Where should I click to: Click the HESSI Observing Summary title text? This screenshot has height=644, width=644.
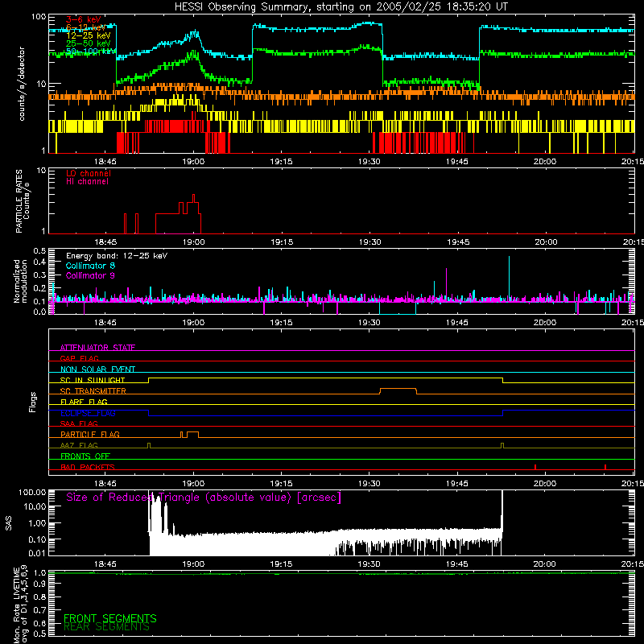[x=341, y=7]
